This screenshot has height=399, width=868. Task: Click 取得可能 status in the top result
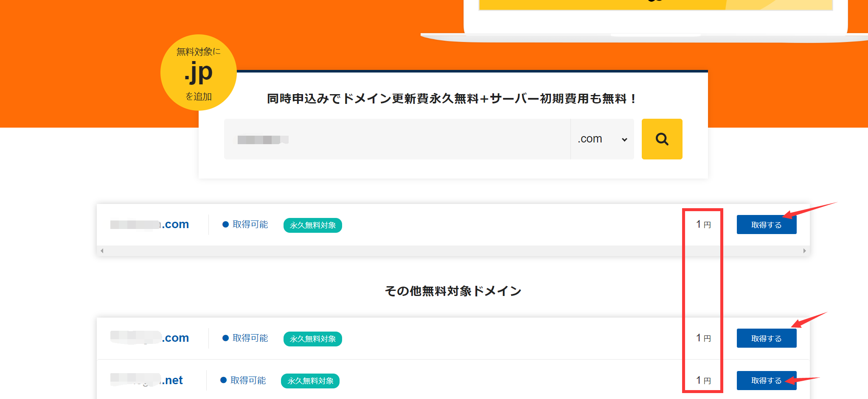(x=245, y=224)
